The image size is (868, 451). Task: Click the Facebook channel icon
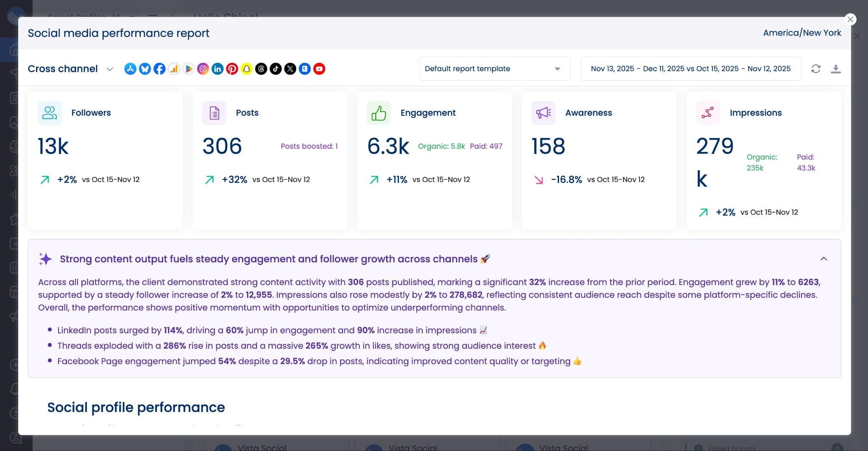tap(159, 69)
